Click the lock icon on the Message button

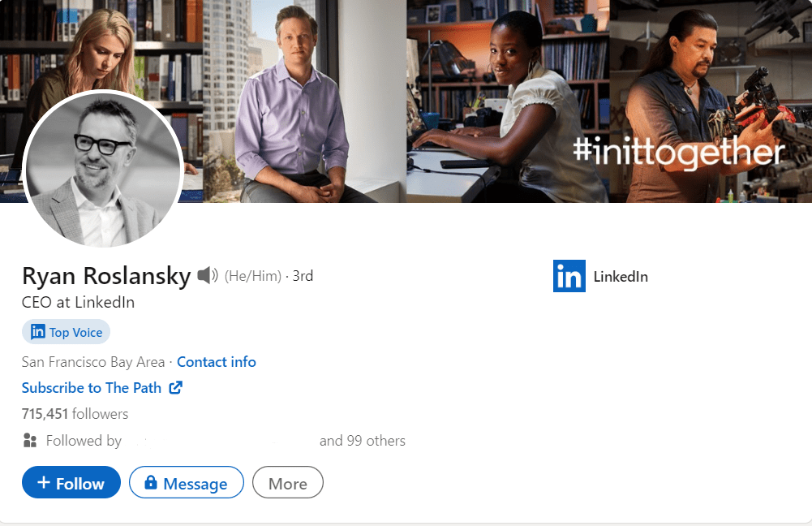pos(150,484)
